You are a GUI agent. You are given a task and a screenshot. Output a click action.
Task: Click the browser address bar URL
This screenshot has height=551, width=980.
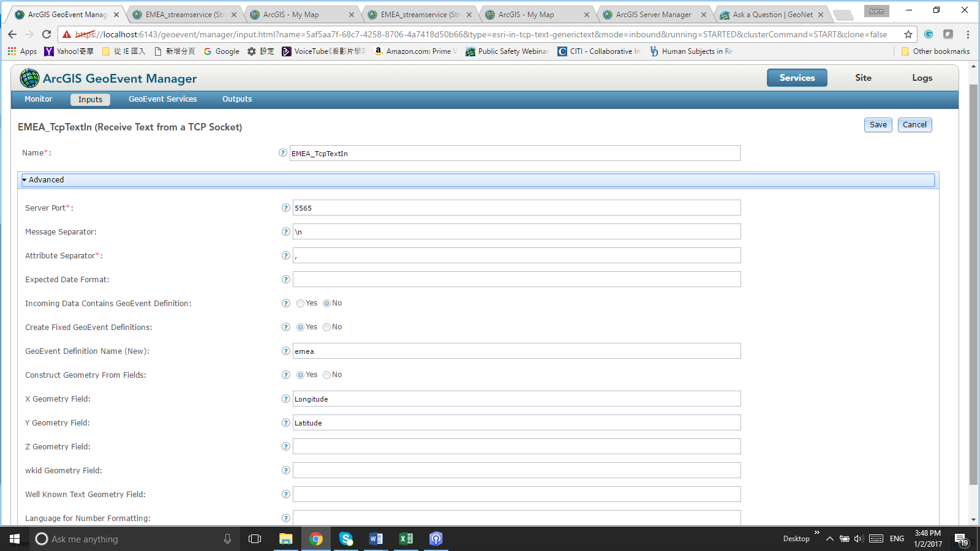coord(481,34)
